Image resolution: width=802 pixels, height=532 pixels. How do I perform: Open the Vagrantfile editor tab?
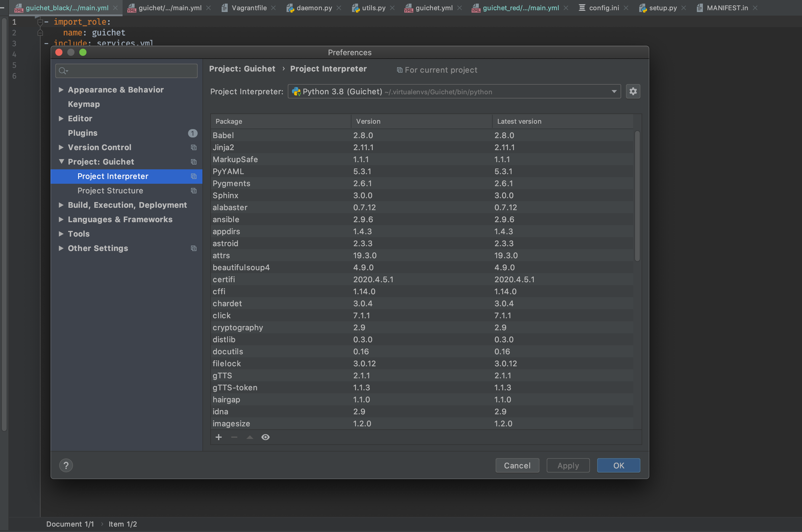coord(248,8)
